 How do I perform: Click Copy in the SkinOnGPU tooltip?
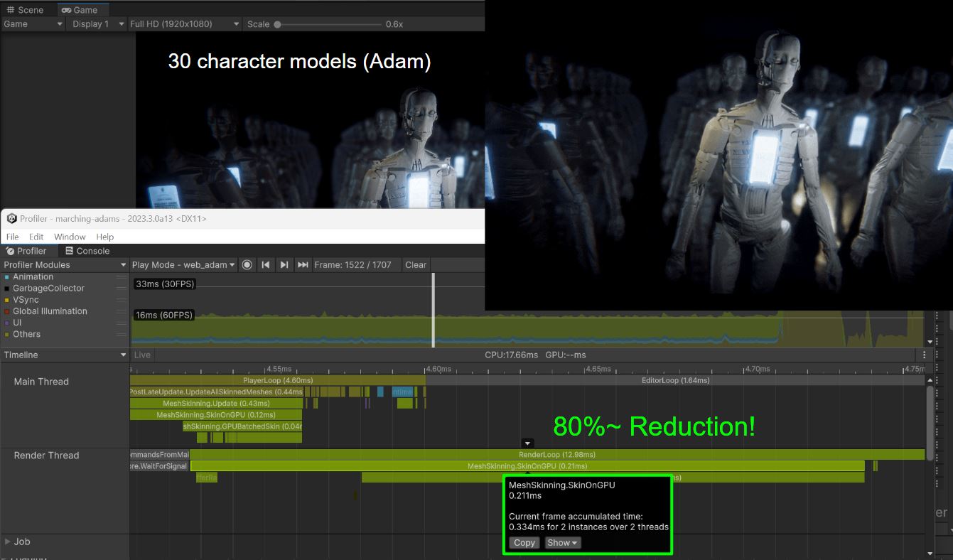[524, 543]
